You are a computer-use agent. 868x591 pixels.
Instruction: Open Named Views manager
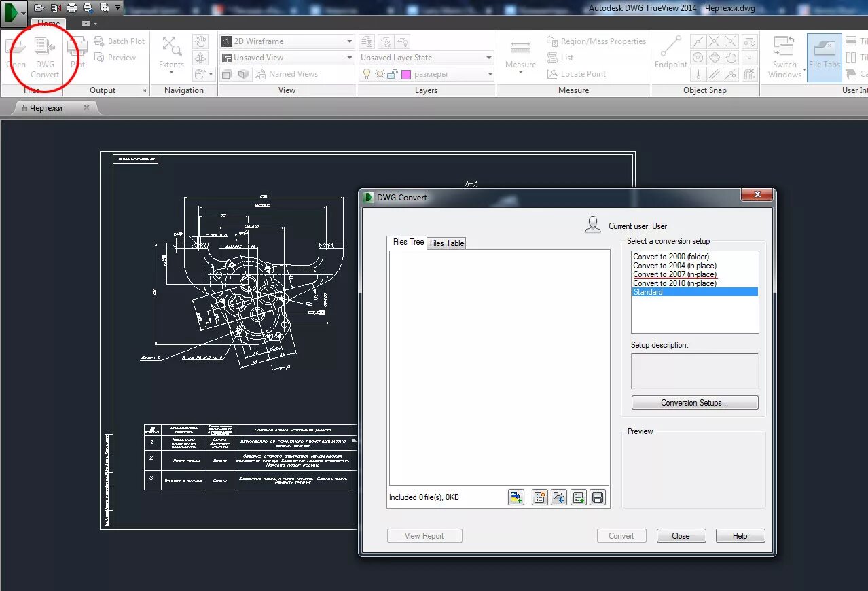(287, 74)
